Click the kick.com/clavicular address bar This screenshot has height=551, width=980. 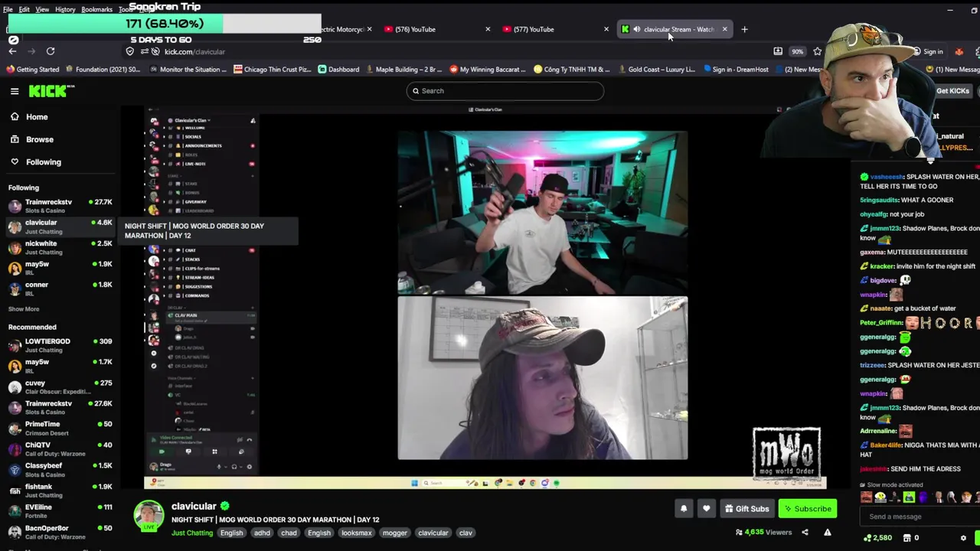point(194,51)
